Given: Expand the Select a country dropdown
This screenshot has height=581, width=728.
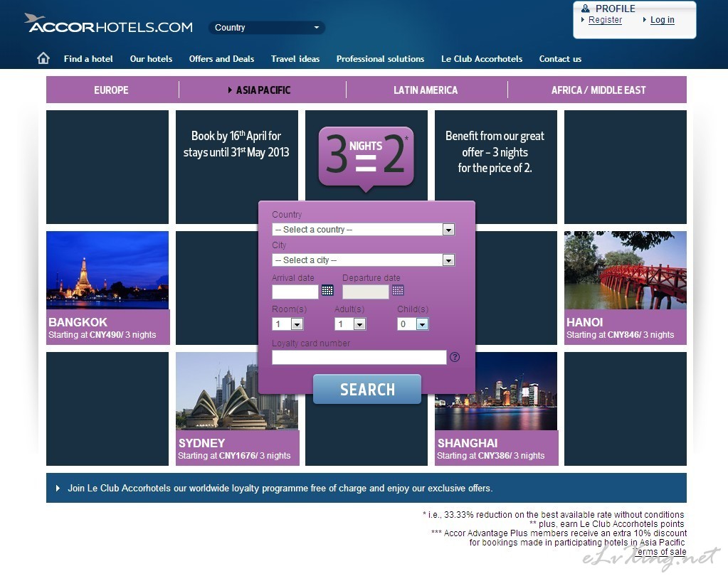Looking at the screenshot, I should [364, 229].
